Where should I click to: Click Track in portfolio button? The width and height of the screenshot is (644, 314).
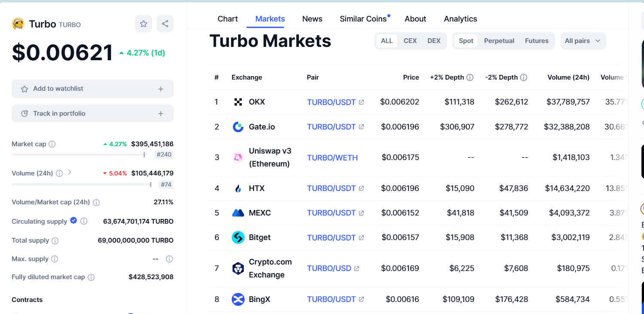(92, 114)
